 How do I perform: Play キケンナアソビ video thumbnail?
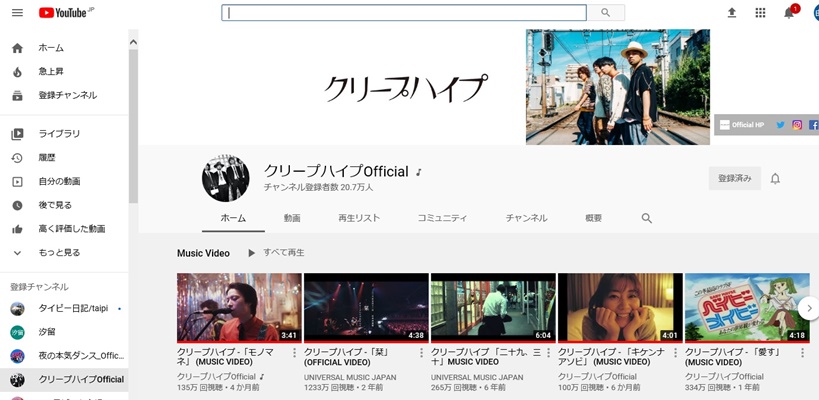tap(620, 308)
